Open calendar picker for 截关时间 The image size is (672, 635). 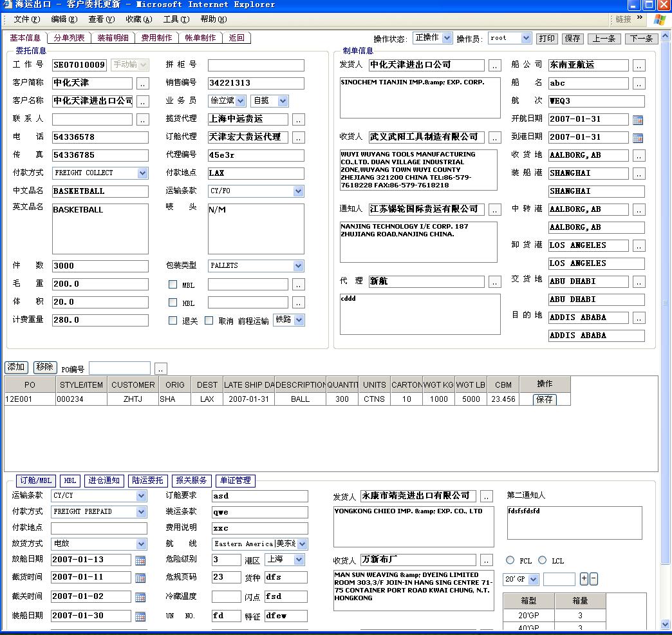[140, 597]
